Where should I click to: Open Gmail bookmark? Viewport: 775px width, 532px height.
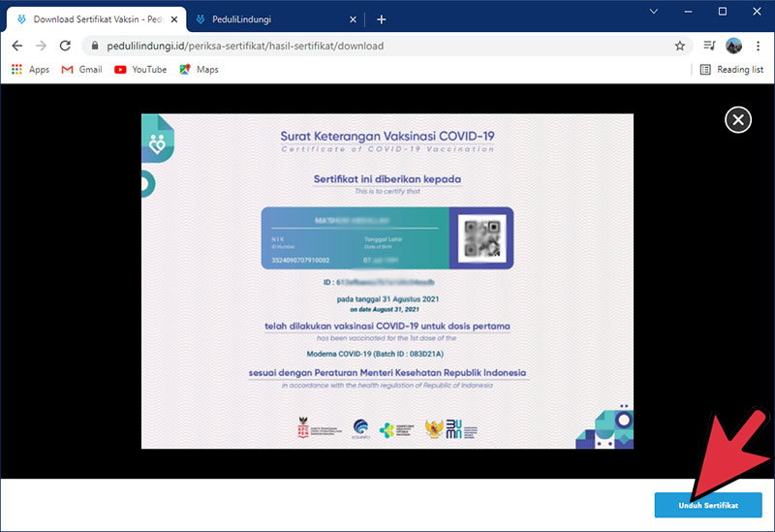(81, 70)
